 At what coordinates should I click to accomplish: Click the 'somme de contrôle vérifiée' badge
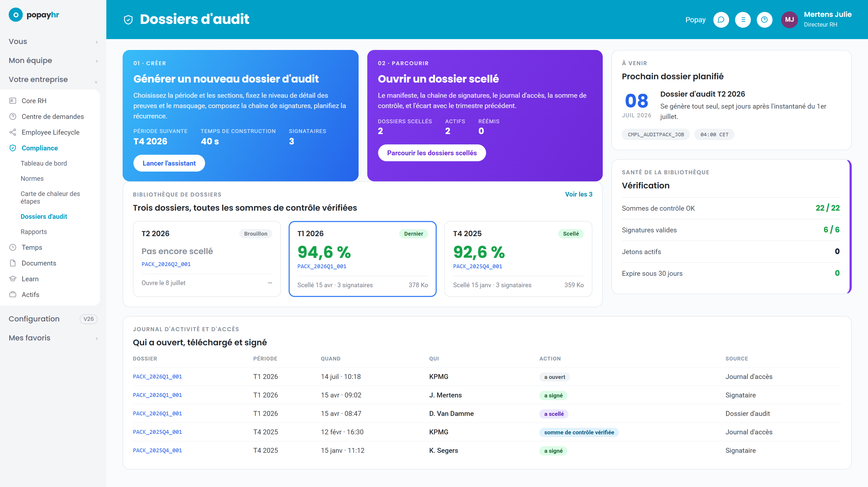point(579,432)
